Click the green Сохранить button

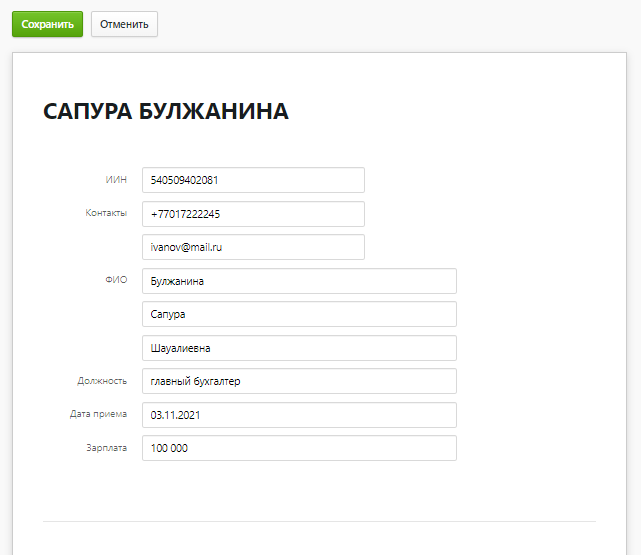tap(47, 24)
